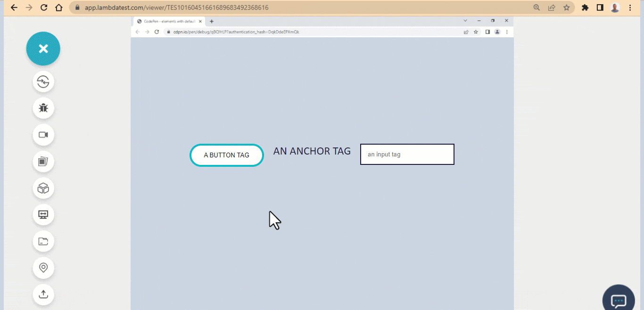Focus the 'an input tag' text field
This screenshot has height=310, width=644.
pyautogui.click(x=407, y=155)
